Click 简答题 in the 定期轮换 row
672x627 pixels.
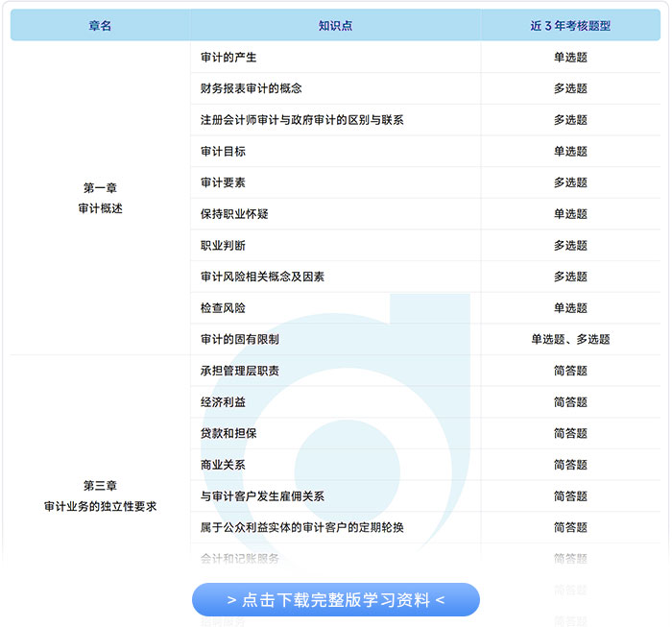click(x=570, y=527)
